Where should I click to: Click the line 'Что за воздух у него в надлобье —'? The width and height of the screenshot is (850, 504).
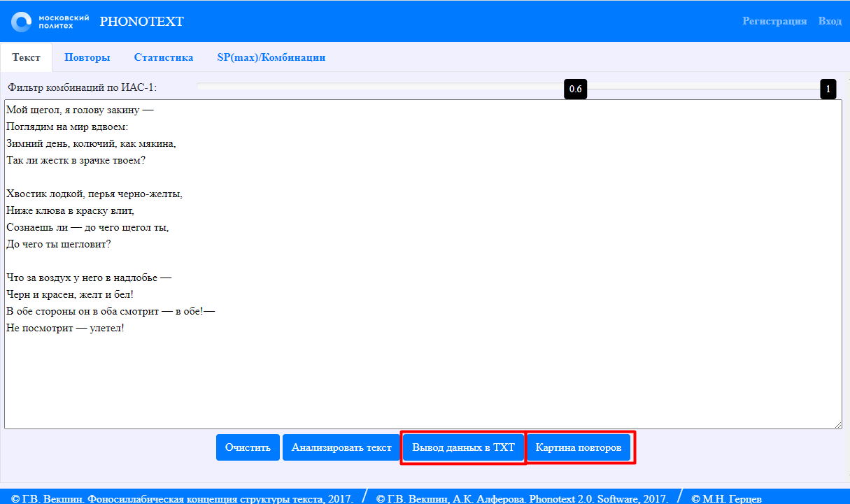click(89, 278)
